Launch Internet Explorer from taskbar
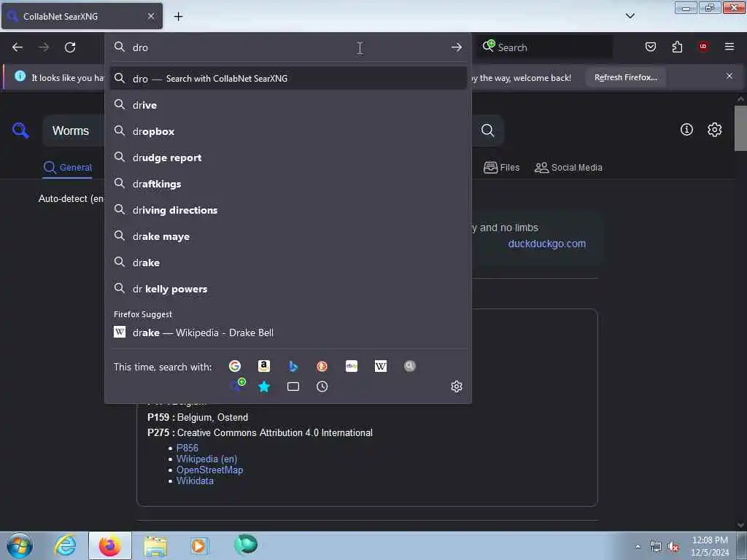Image resolution: width=747 pixels, height=560 pixels. click(65, 545)
